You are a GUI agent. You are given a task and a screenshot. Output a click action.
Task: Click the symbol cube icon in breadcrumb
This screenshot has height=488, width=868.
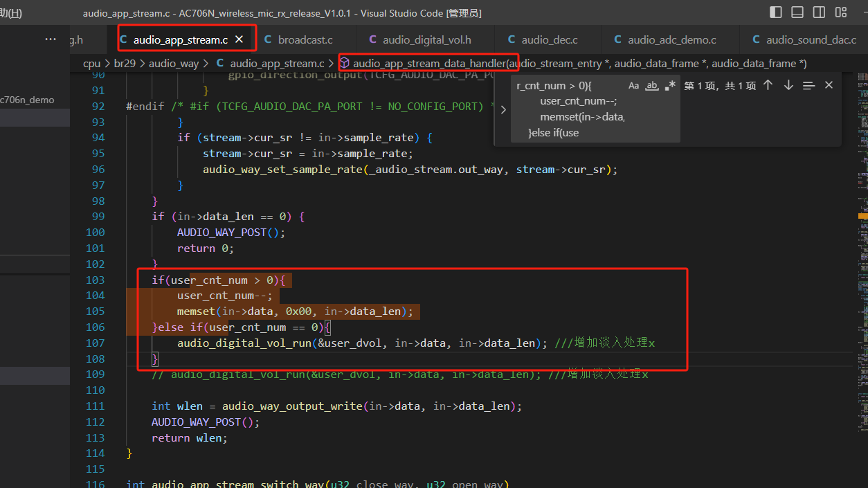pos(344,64)
